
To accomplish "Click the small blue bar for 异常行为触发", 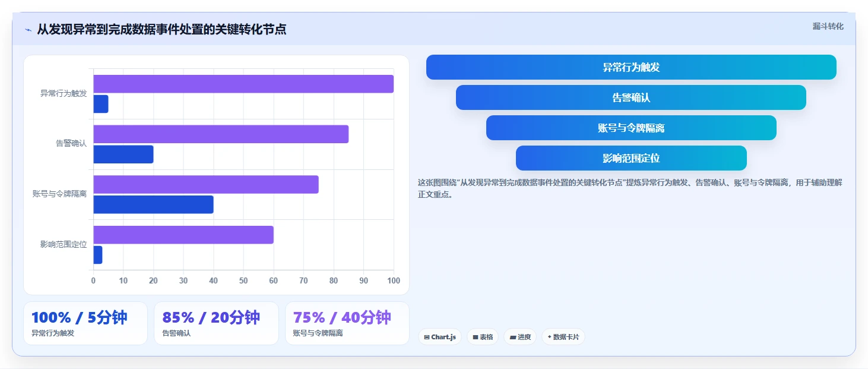I will coord(101,104).
